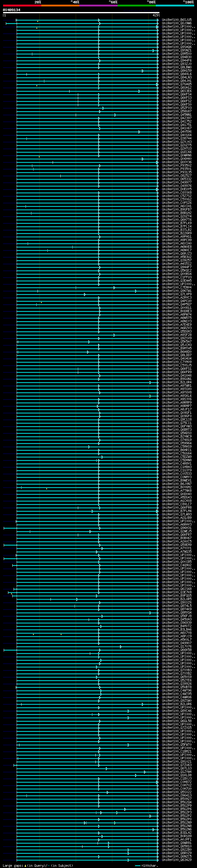
Task: Select the UniRef100_P93502 label
Action: 177,165
